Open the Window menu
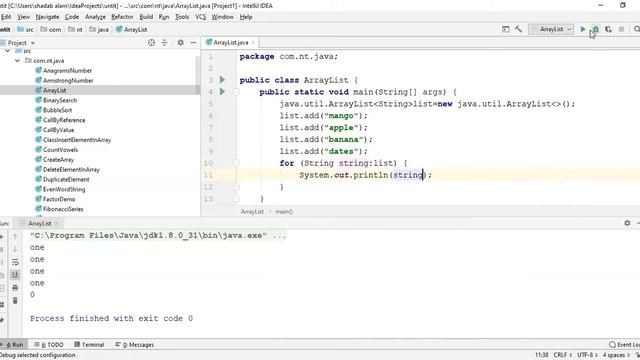Viewport: 640px width, 360px height. 222,17
